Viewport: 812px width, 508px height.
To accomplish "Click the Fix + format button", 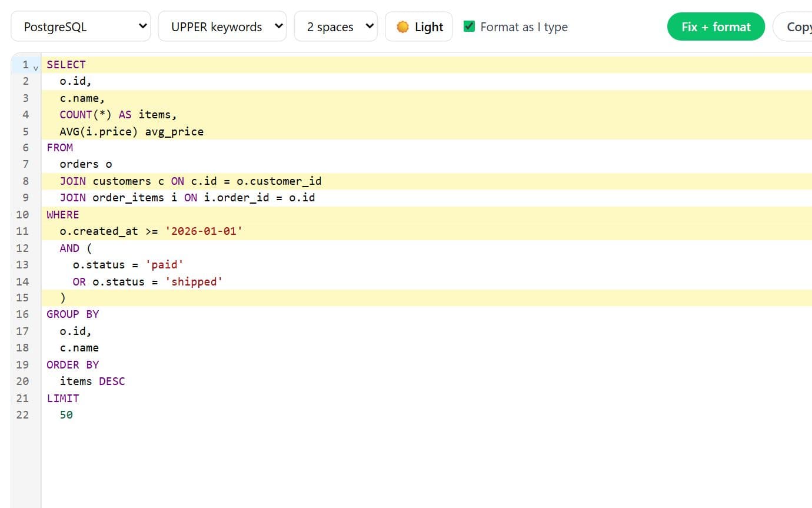I will pyautogui.click(x=716, y=26).
